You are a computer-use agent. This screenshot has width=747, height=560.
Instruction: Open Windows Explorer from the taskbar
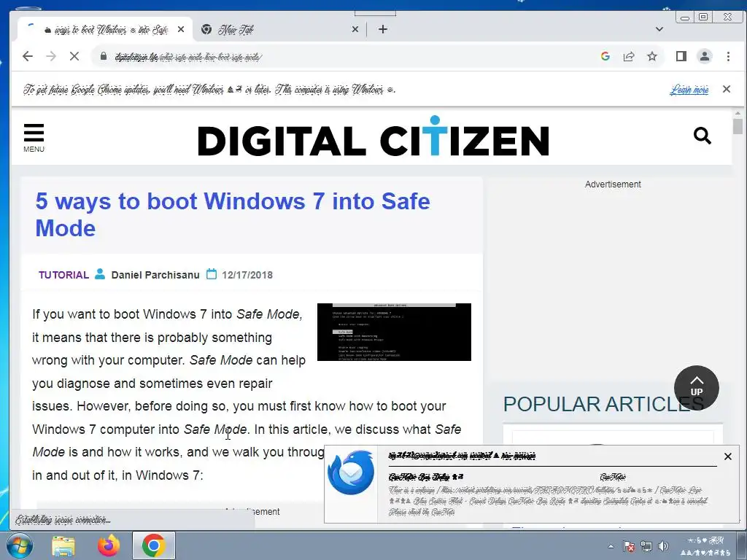(x=63, y=545)
